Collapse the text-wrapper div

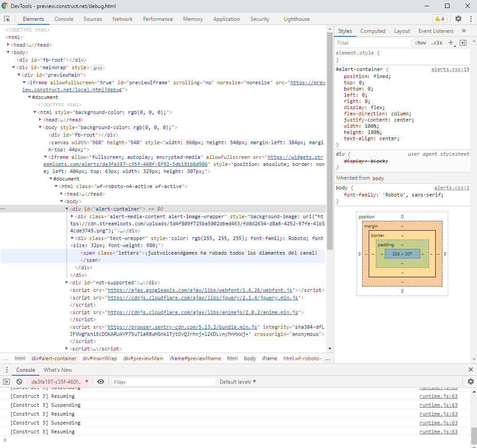click(x=72, y=238)
